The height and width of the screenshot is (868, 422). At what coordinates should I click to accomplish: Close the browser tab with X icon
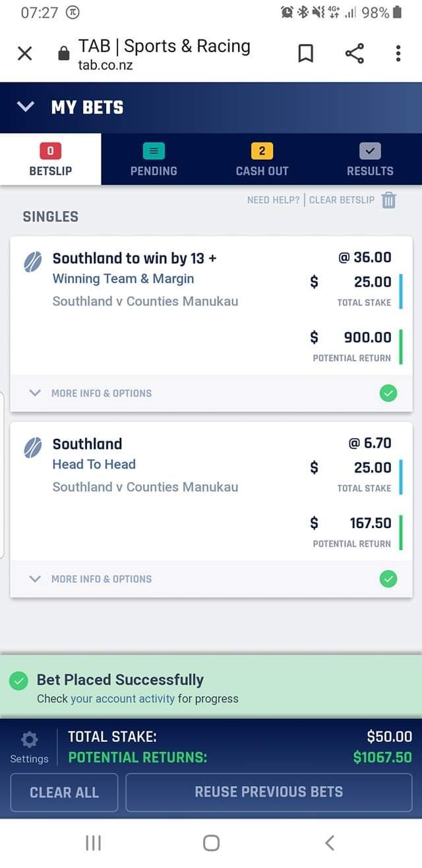[24, 53]
